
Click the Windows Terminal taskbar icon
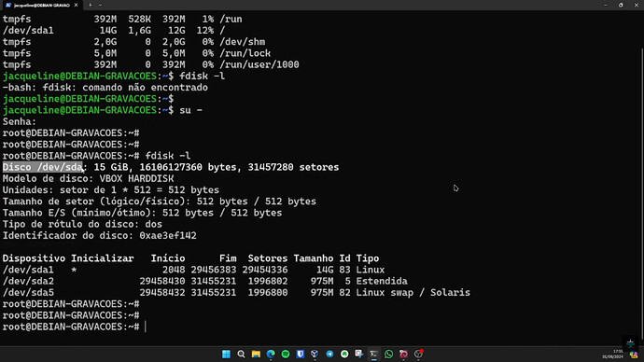pyautogui.click(x=373, y=355)
